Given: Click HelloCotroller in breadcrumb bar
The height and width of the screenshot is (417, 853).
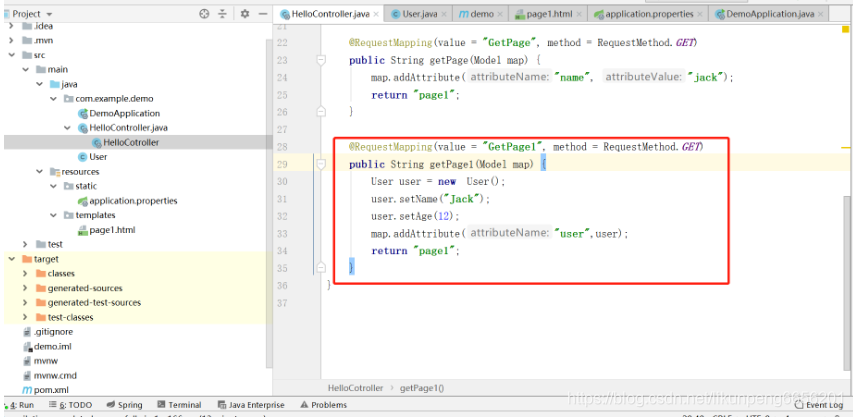Looking at the screenshot, I should pos(355,388).
